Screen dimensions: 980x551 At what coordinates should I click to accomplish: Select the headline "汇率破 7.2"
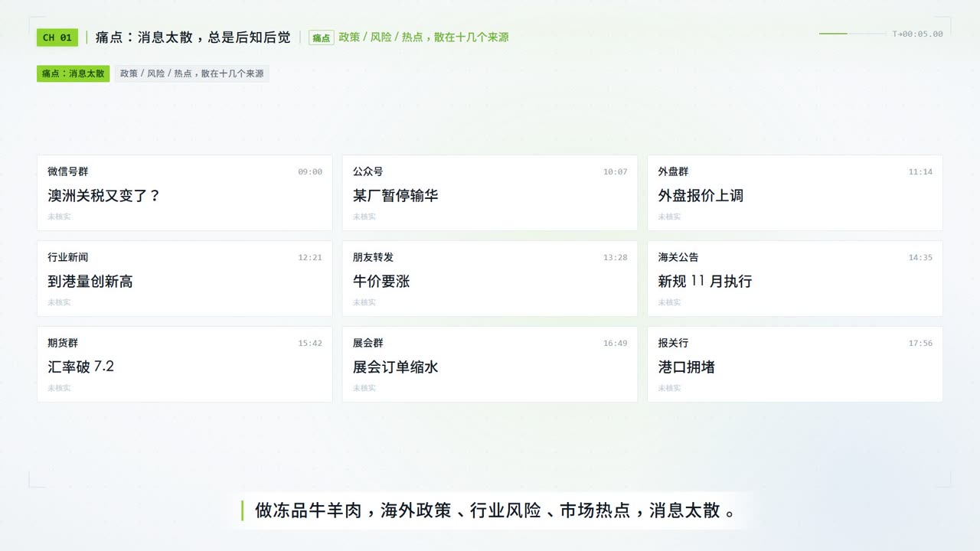tap(80, 367)
